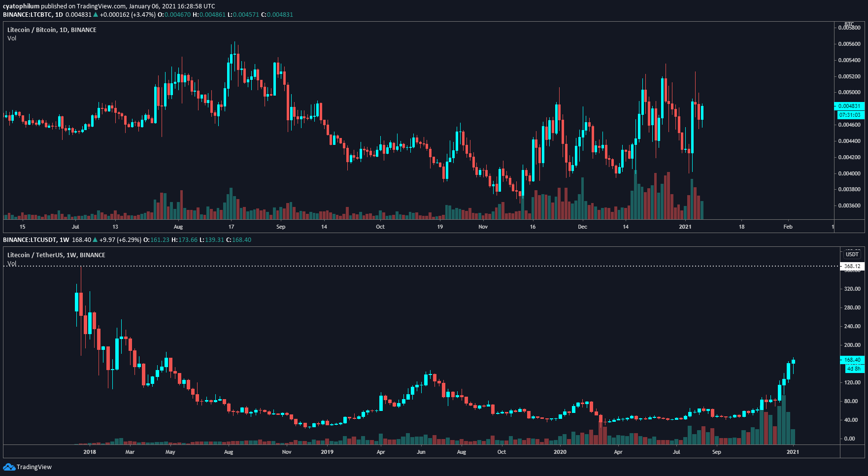Click the 0.00 price axis label
The width and height of the screenshot is (868, 476).
(849, 439)
